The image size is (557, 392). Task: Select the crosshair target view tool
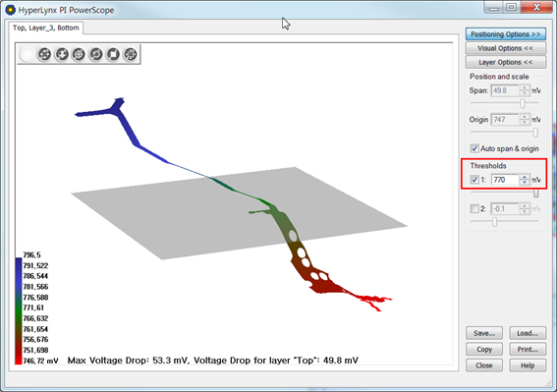pyautogui.click(x=79, y=54)
